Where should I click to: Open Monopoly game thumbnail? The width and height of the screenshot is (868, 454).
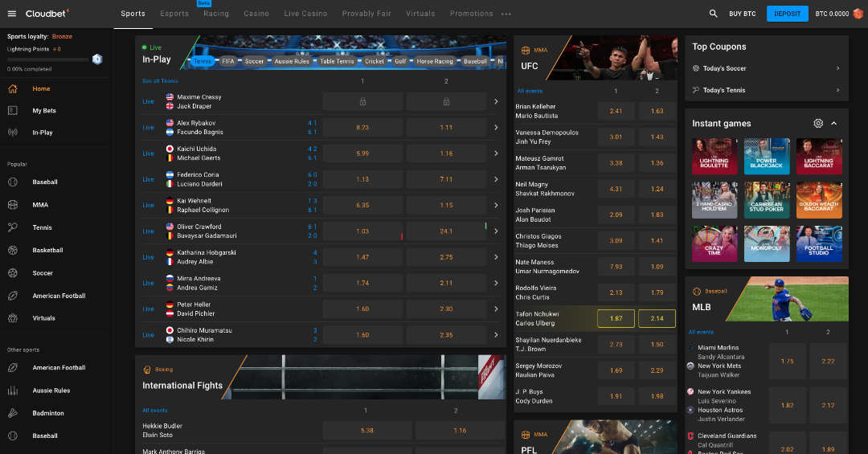pos(767,243)
